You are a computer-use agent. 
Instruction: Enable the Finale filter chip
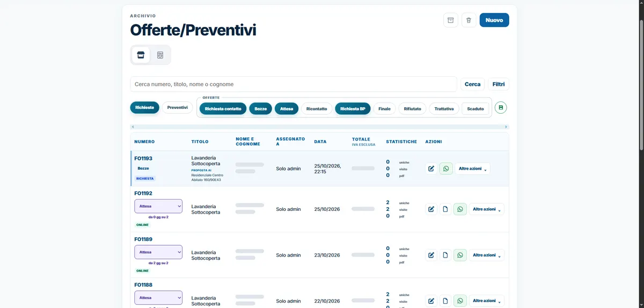tap(384, 108)
